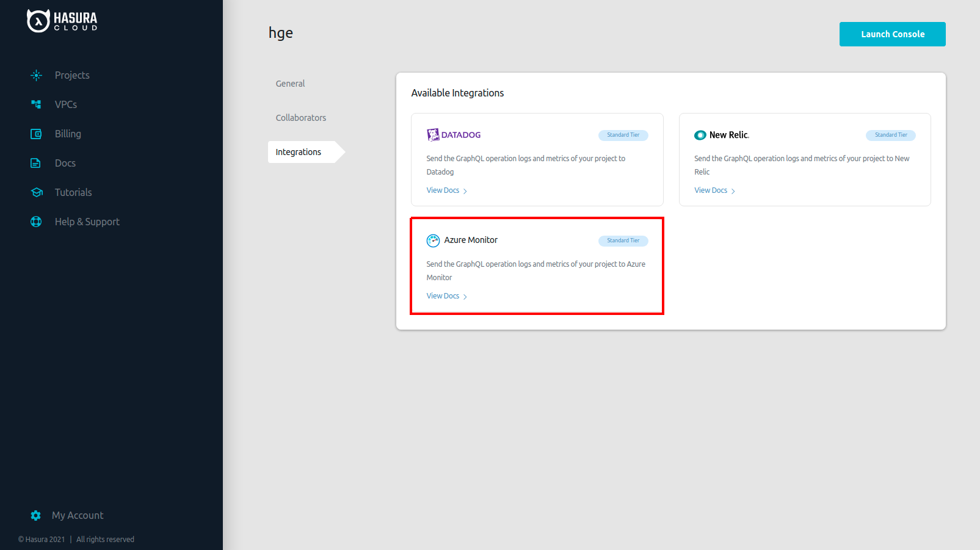
Task: Click the VPCs network icon
Action: (x=37, y=104)
